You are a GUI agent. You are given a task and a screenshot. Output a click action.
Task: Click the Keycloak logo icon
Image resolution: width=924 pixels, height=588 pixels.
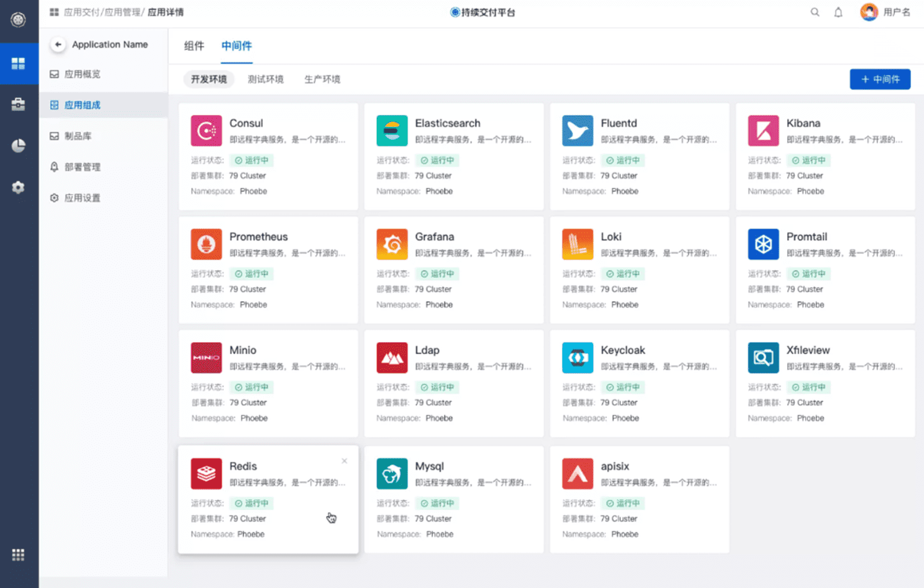pos(577,358)
